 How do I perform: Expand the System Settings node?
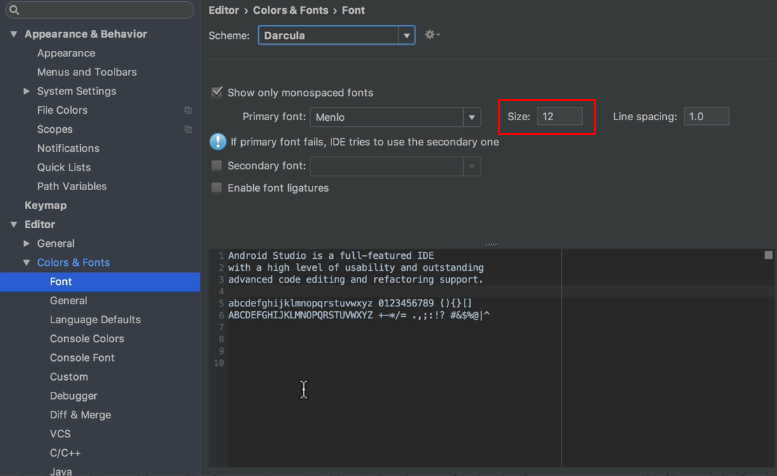tap(26, 91)
